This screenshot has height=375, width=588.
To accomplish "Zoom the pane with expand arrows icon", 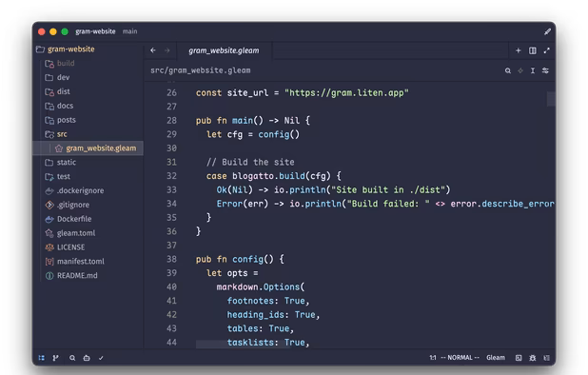I will click(x=547, y=50).
